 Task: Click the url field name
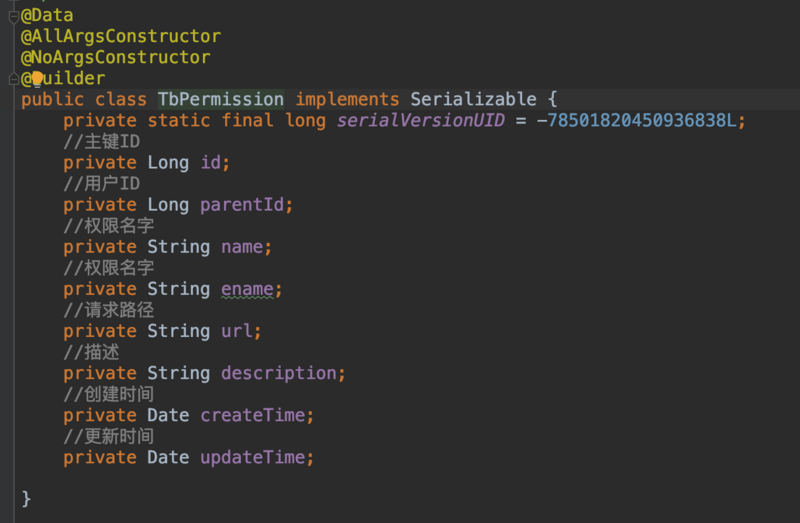click(237, 331)
